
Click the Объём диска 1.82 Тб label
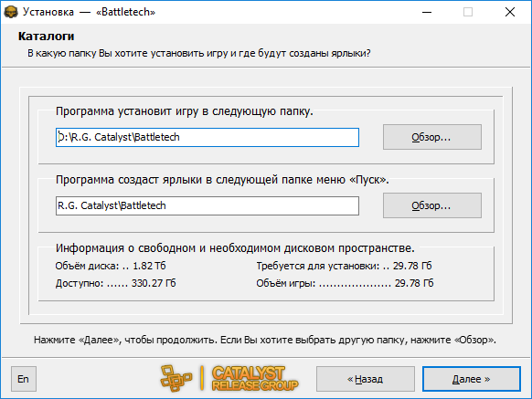[x=111, y=266]
